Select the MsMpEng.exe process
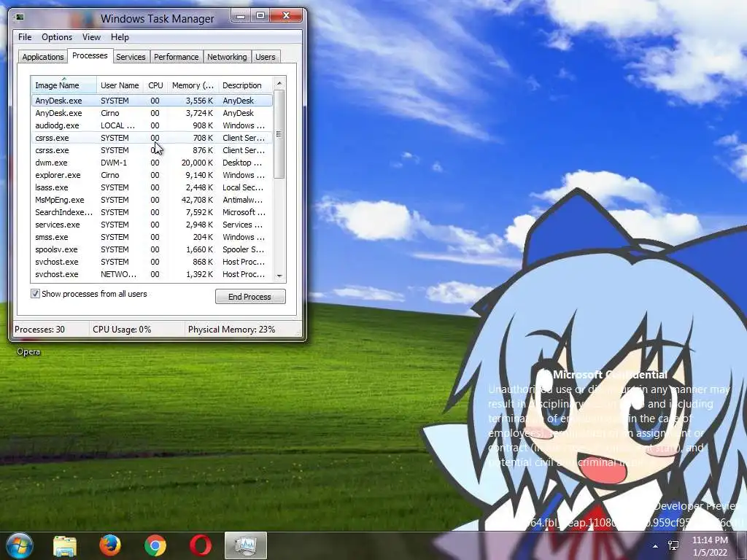Screen dimensions: 747x560 click(x=152, y=200)
